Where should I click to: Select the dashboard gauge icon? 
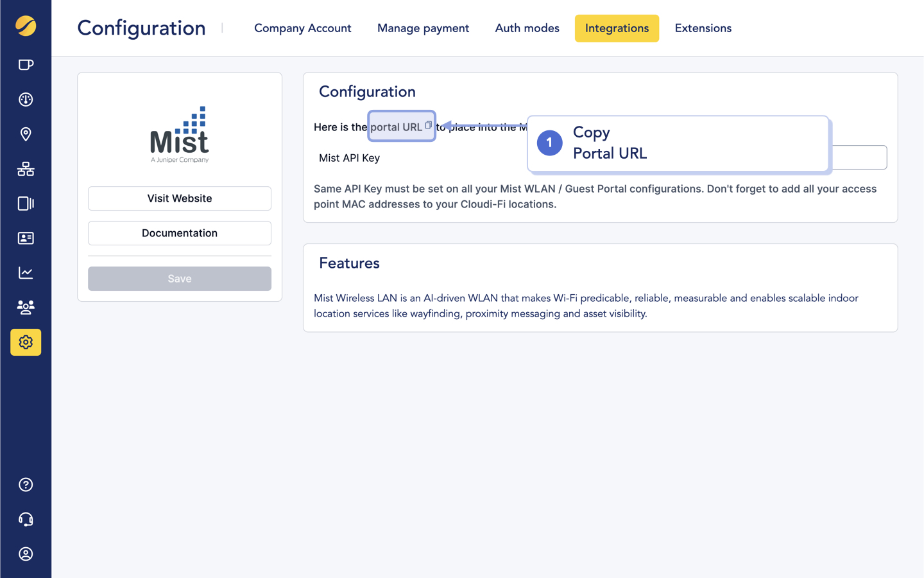click(26, 99)
